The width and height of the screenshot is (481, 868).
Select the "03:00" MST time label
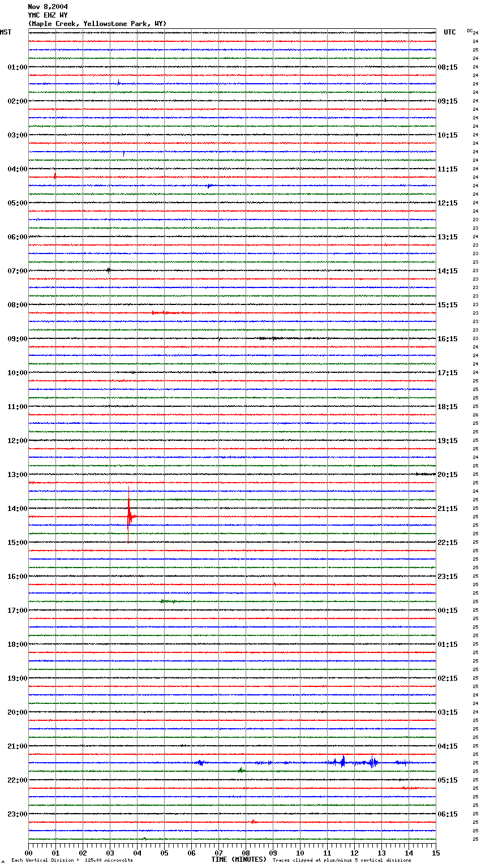pos(18,135)
